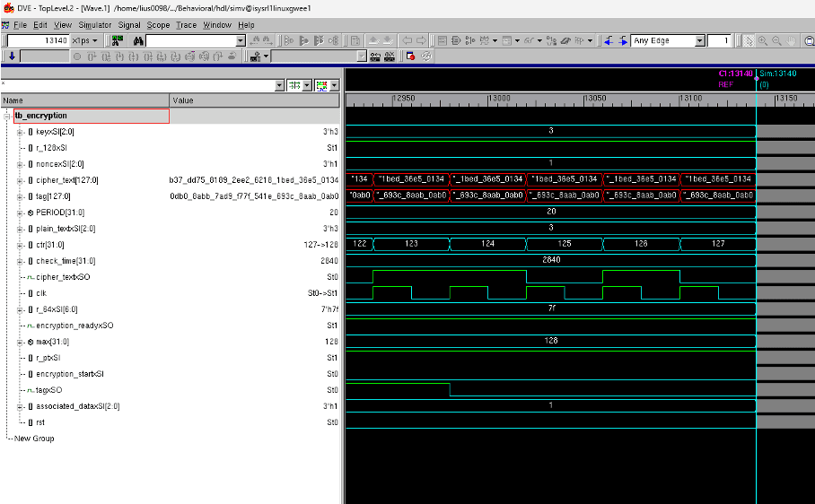Click the red breakpoint toolbar icon
Image resolution: width=815 pixels, height=504 pixels.
tap(410, 56)
